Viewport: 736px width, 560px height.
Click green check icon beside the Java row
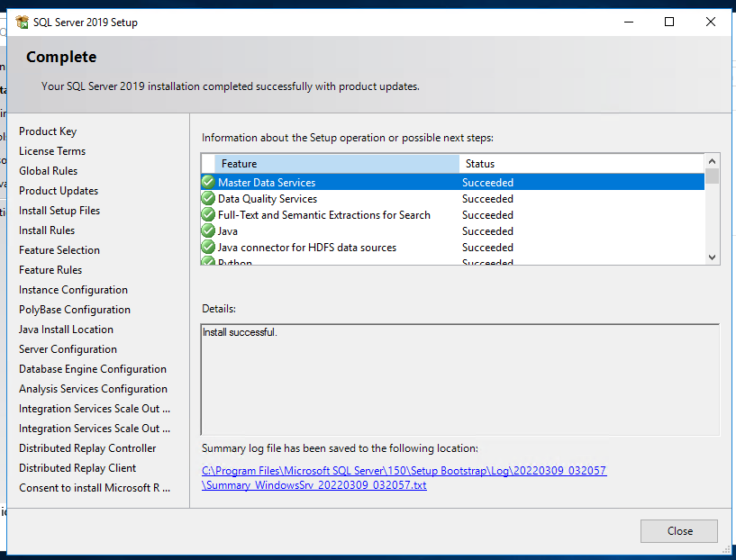pyautogui.click(x=208, y=230)
